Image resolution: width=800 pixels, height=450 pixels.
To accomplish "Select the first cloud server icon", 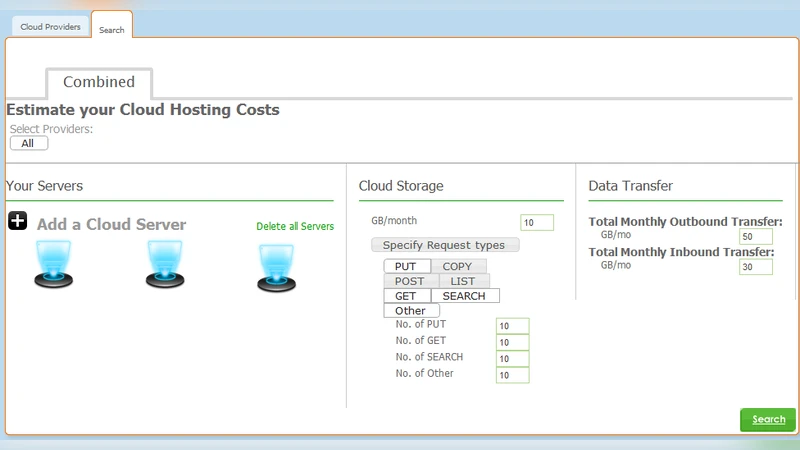I will point(54,265).
